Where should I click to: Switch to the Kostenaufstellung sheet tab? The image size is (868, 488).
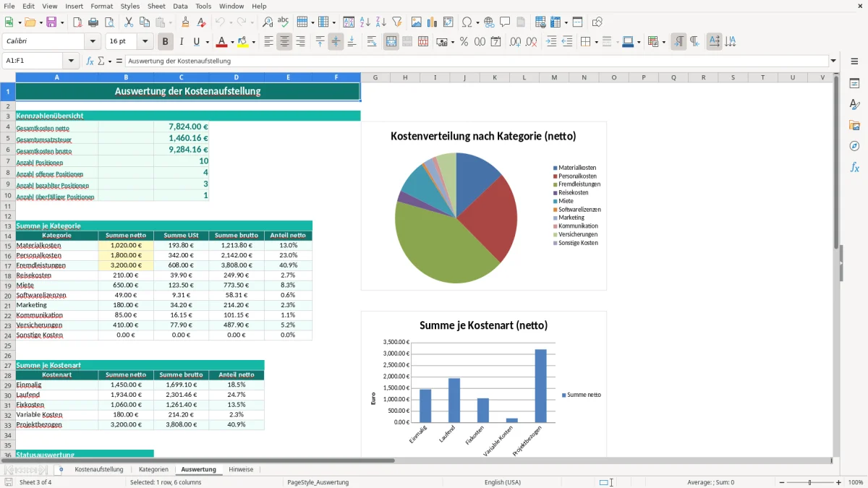pyautogui.click(x=99, y=469)
